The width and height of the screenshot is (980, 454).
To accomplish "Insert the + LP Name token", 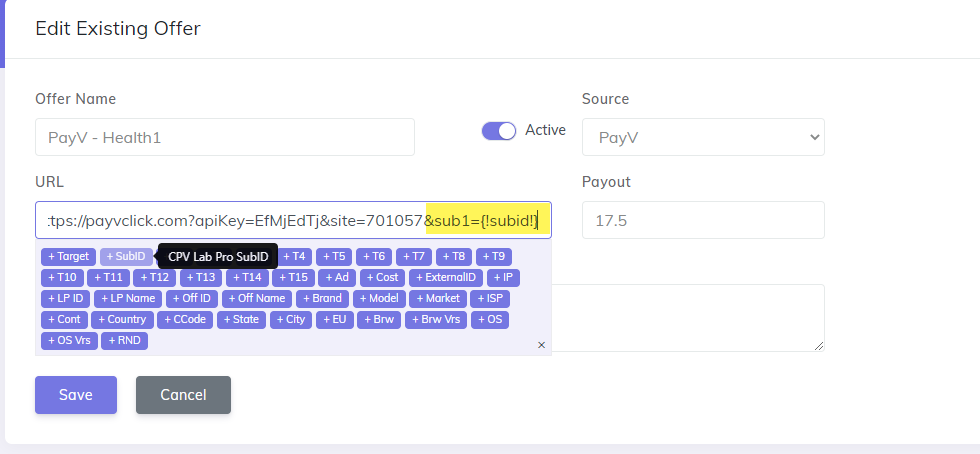I will 129,299.
